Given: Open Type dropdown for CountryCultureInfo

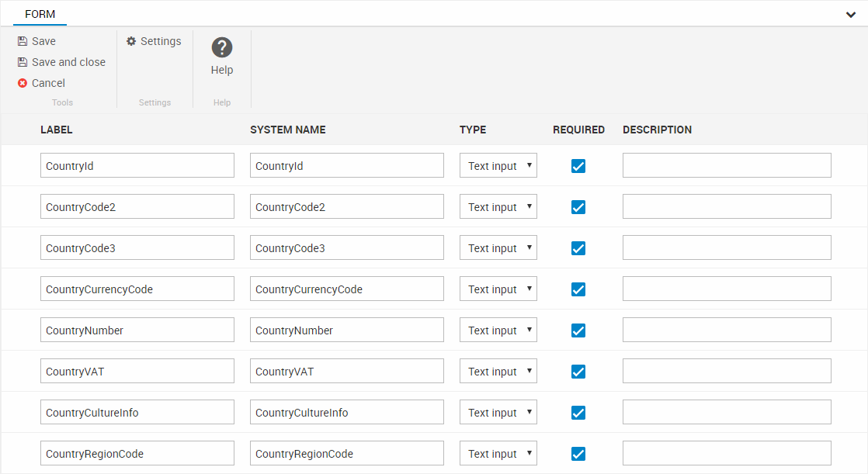Looking at the screenshot, I should point(498,413).
